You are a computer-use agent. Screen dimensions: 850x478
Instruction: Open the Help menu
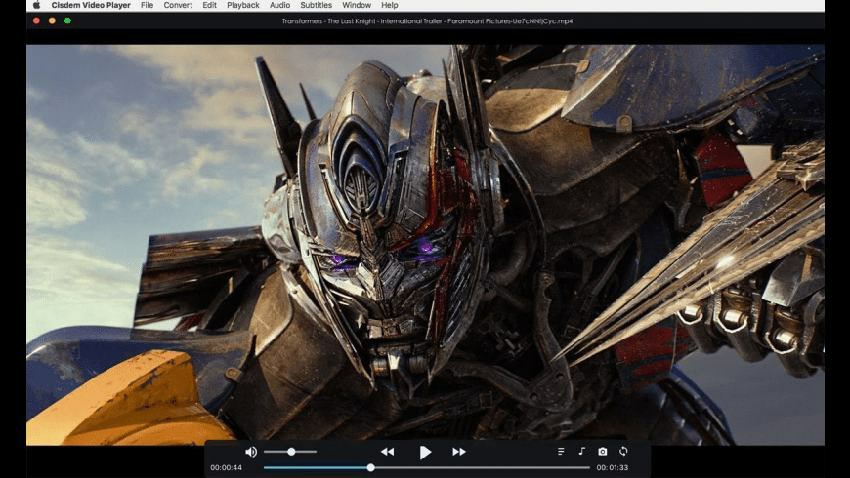tap(390, 5)
